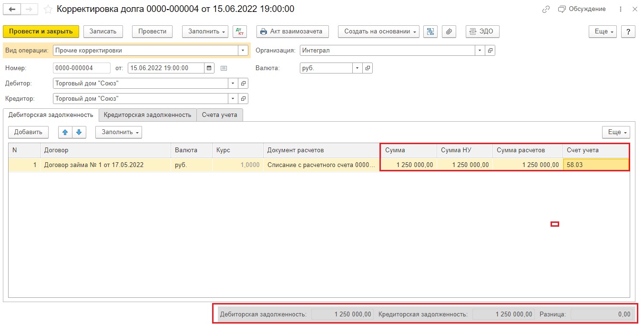Click the Валюта column header
The image size is (644, 325).
(191, 150)
